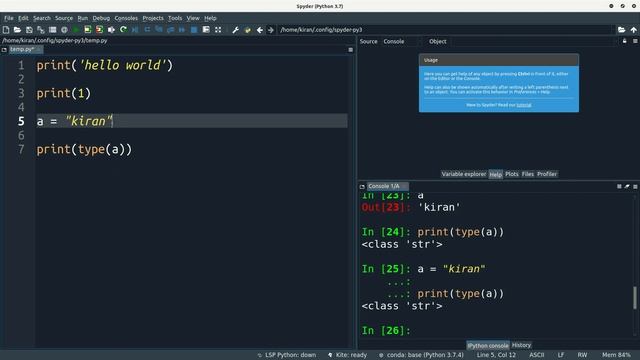640x360 pixels.
Task: Maximize the current pane via toolbar icon
Action: [x=206, y=30]
